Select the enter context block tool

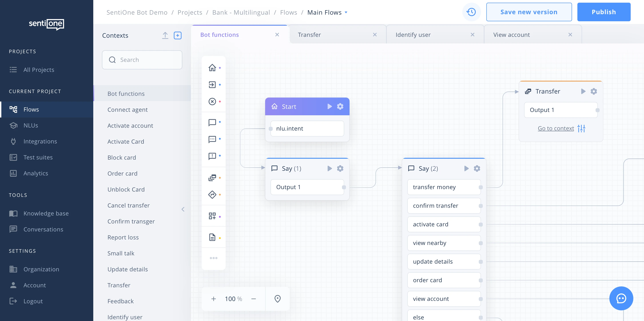tap(212, 85)
